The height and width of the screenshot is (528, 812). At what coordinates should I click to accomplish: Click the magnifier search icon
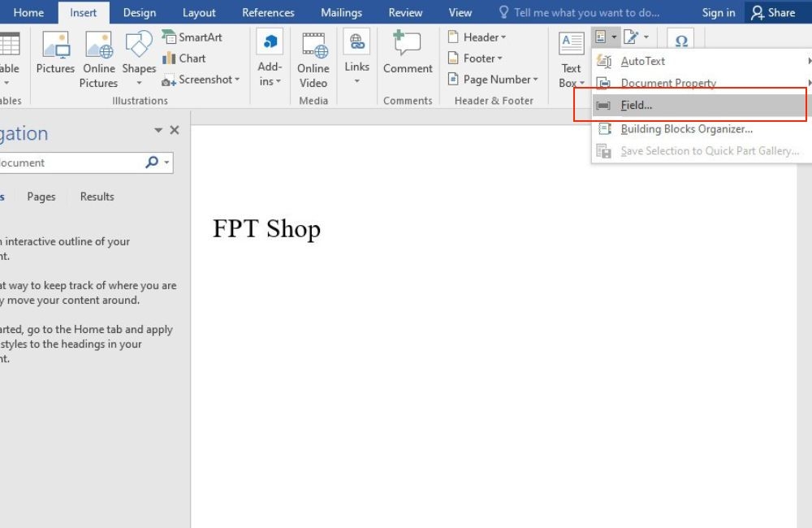pyautogui.click(x=152, y=162)
